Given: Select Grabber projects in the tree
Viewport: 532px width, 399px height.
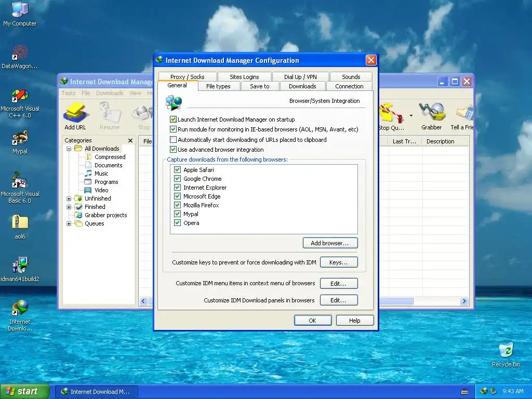Looking at the screenshot, I should pos(101,215).
